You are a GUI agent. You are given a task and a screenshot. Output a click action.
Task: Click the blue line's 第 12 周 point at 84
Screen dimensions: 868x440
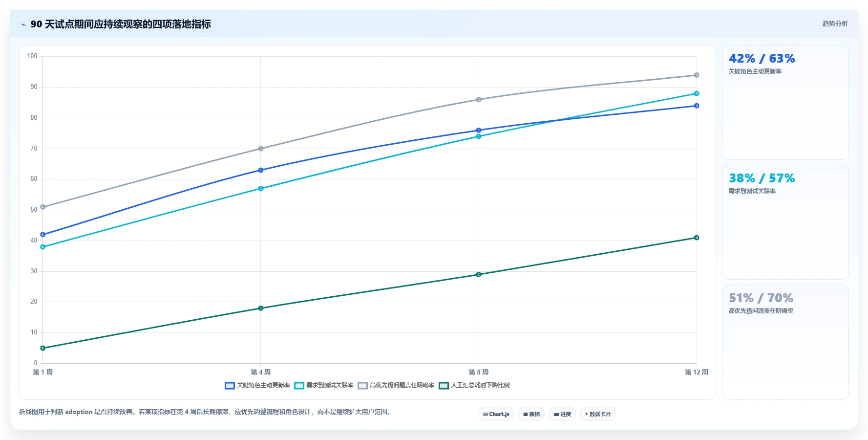coord(697,106)
